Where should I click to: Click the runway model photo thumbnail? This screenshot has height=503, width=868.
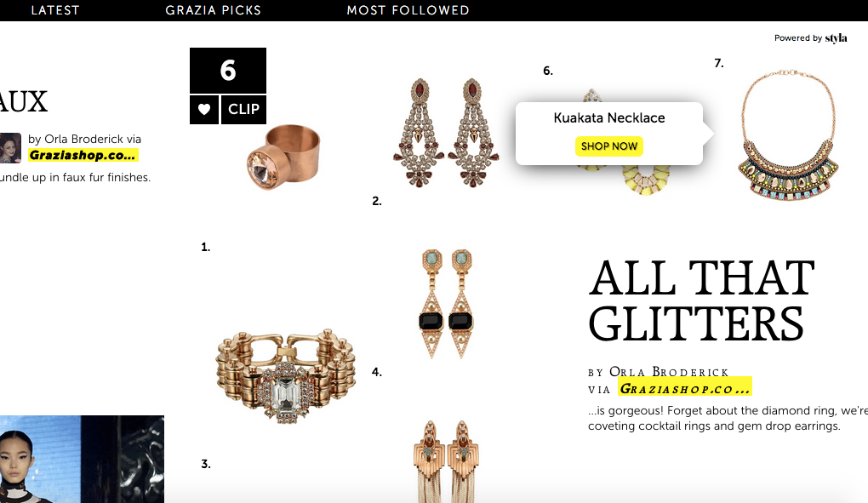[82, 460]
